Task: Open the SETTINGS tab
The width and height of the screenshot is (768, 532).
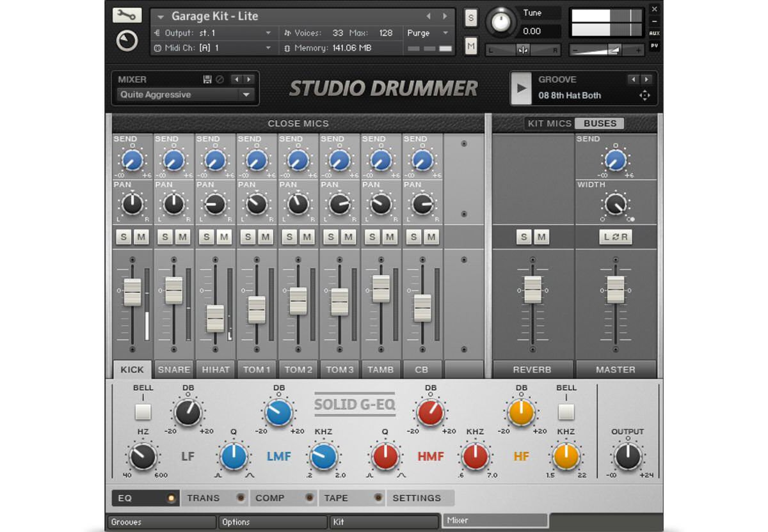Action: (420, 497)
